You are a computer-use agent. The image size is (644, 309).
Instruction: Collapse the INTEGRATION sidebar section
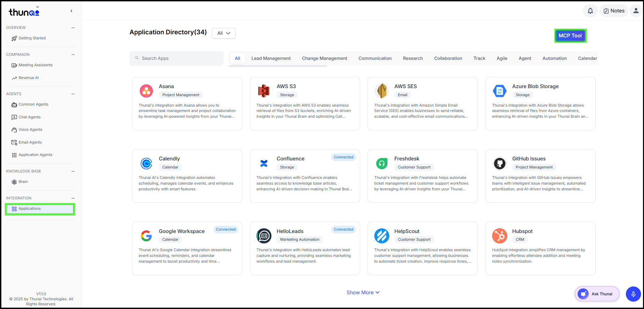[x=73, y=198]
